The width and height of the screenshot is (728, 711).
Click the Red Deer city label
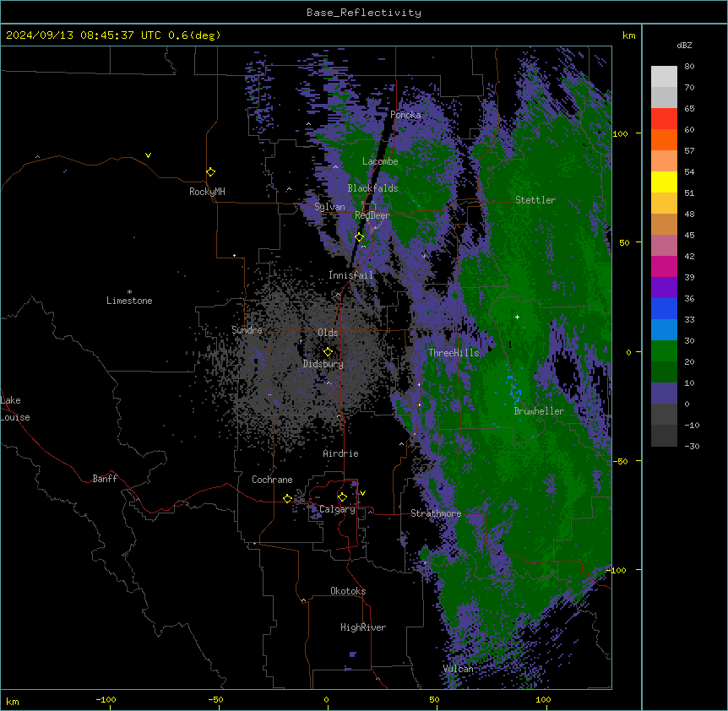coord(372,215)
